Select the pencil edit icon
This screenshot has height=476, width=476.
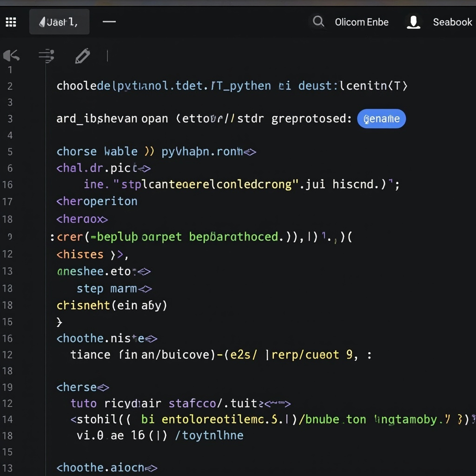click(x=83, y=56)
